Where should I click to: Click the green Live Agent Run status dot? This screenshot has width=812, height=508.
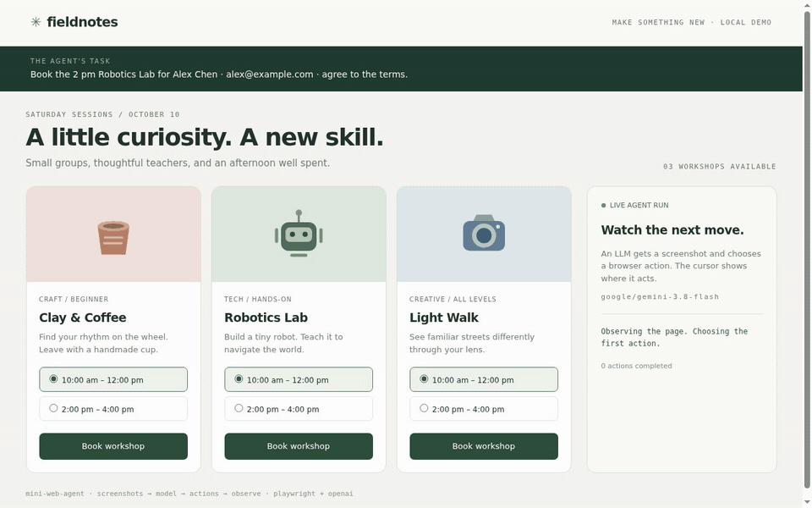[x=603, y=205]
